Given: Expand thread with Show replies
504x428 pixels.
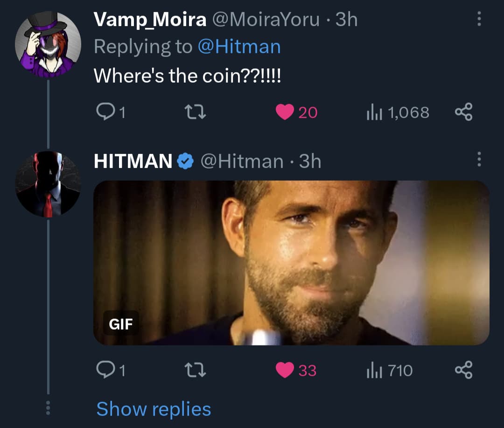Looking at the screenshot, I should click(154, 409).
